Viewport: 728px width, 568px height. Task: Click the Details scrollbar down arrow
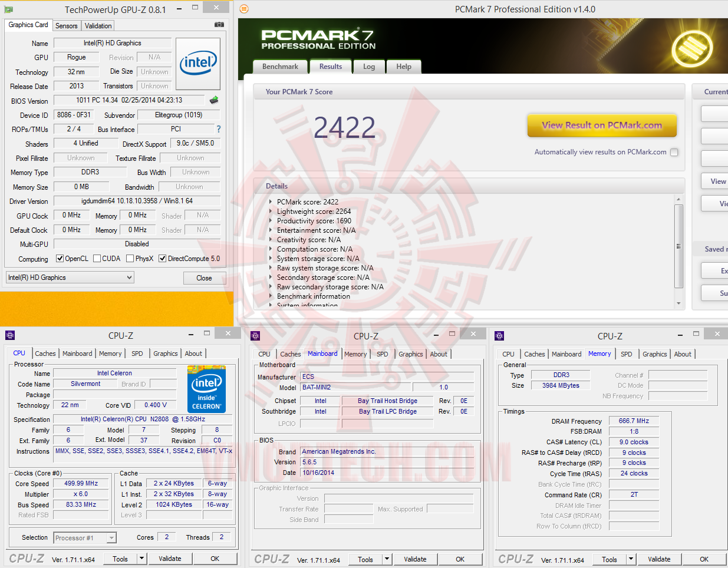678,303
